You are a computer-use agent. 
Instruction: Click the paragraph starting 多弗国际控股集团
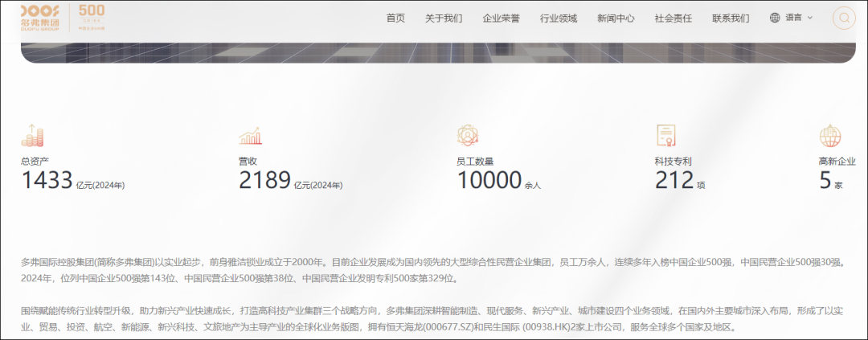tap(432, 270)
